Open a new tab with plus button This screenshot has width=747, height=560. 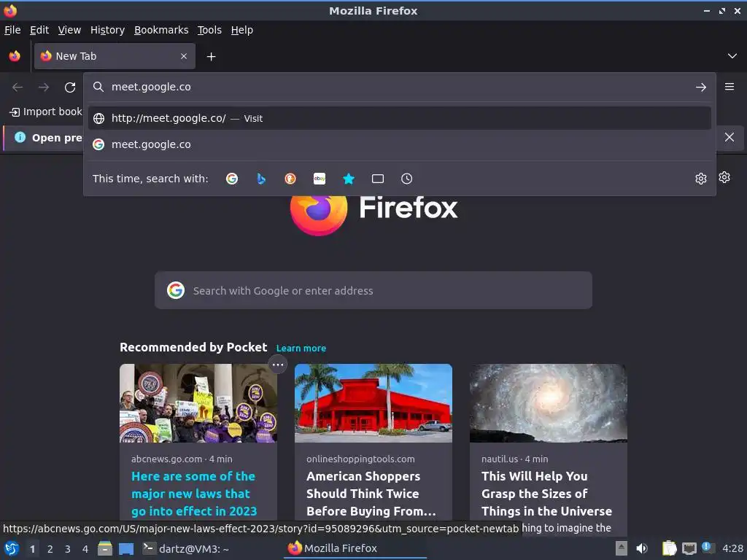point(211,57)
